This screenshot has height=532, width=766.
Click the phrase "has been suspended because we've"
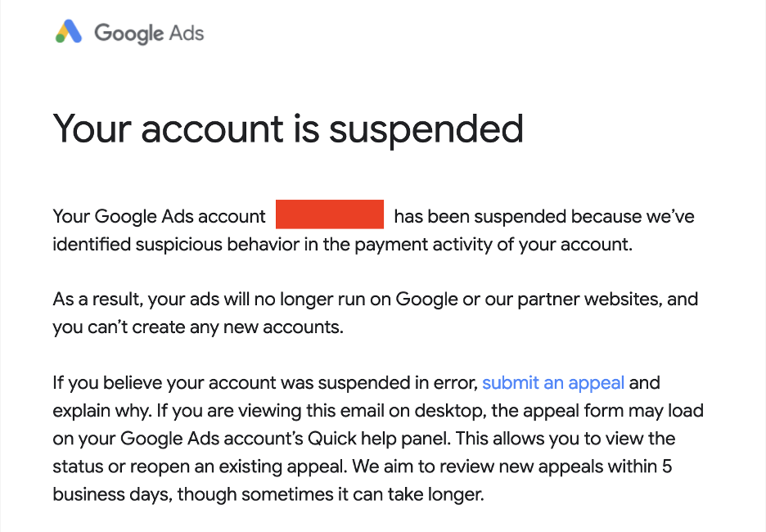(544, 217)
